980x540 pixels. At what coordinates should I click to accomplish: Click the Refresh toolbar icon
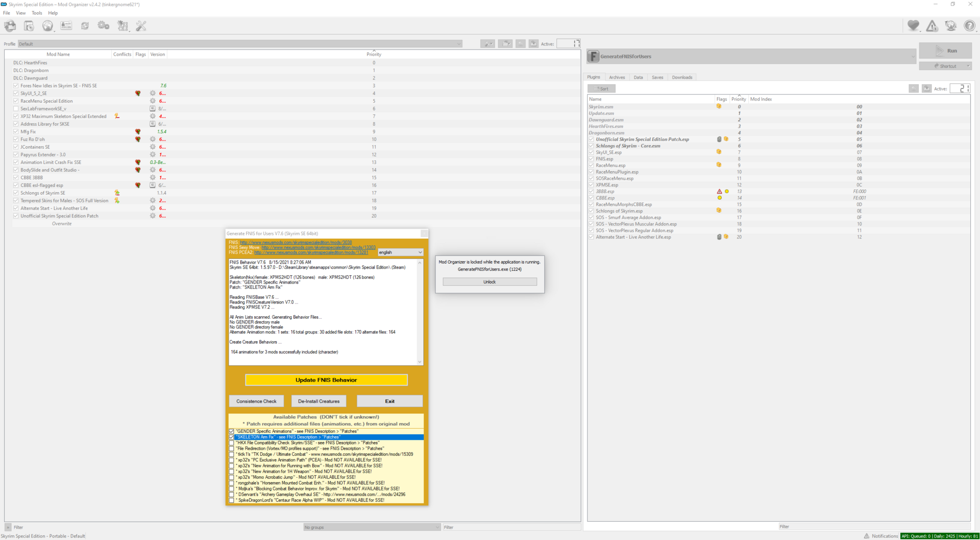click(85, 26)
